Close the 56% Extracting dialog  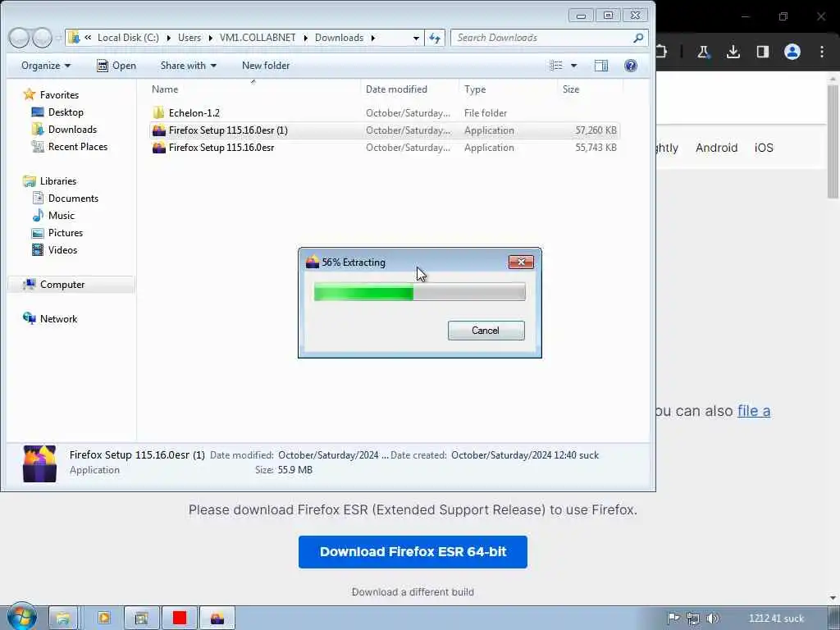click(521, 262)
